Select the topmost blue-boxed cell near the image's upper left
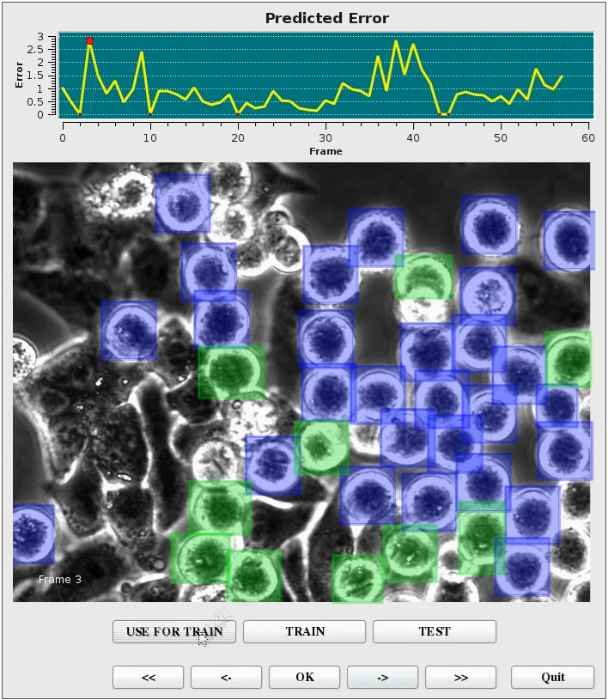Viewport: 608px width, 700px height. pyautogui.click(x=183, y=203)
